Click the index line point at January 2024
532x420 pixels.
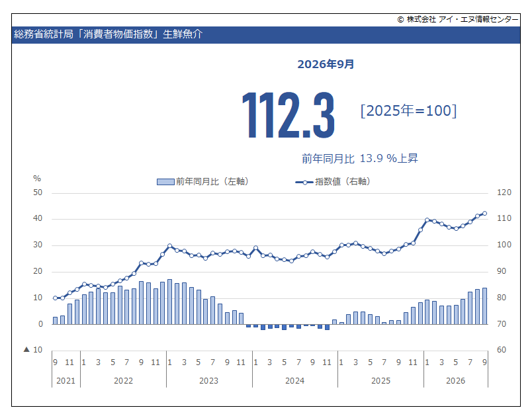[x=256, y=248]
